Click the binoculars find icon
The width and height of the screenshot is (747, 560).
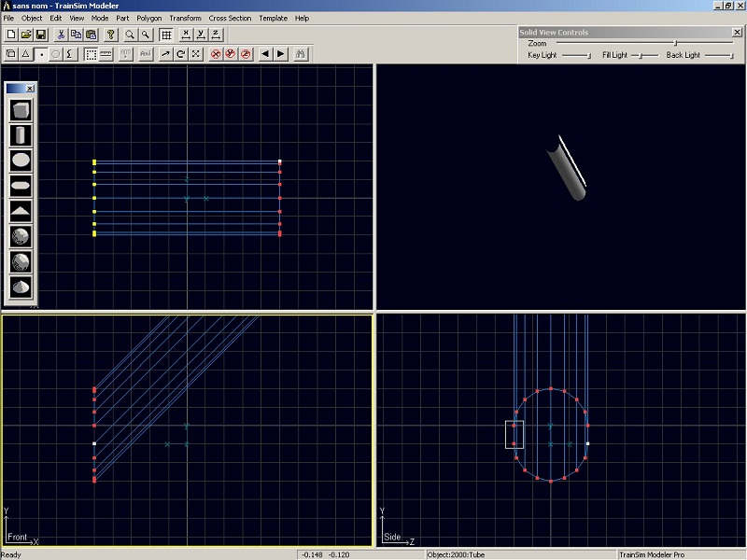(300, 54)
